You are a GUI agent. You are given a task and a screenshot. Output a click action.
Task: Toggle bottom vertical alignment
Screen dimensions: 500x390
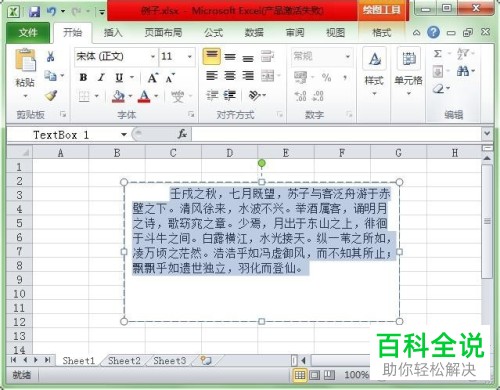(248, 58)
